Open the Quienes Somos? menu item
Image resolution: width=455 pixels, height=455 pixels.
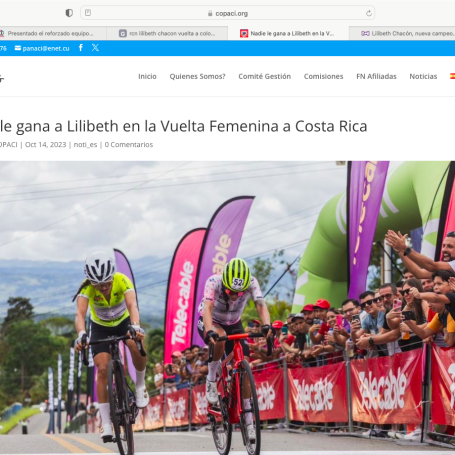click(x=197, y=76)
